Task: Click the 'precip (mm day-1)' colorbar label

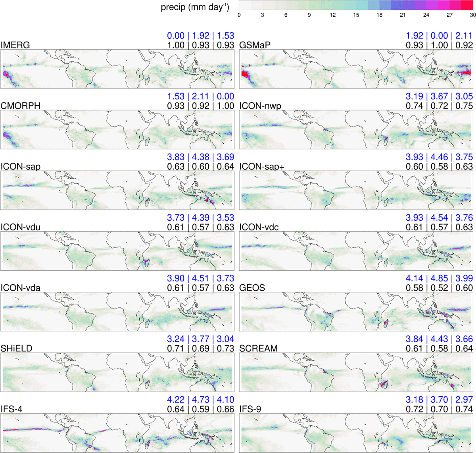Action: point(195,7)
